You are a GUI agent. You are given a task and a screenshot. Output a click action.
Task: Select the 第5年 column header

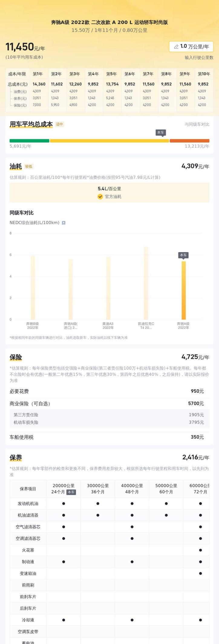click(x=111, y=74)
